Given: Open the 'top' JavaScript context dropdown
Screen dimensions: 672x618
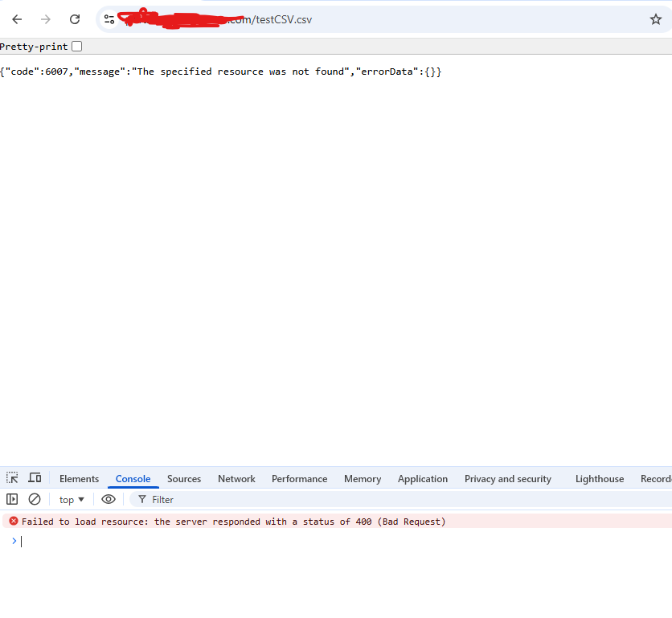Looking at the screenshot, I should [72, 499].
